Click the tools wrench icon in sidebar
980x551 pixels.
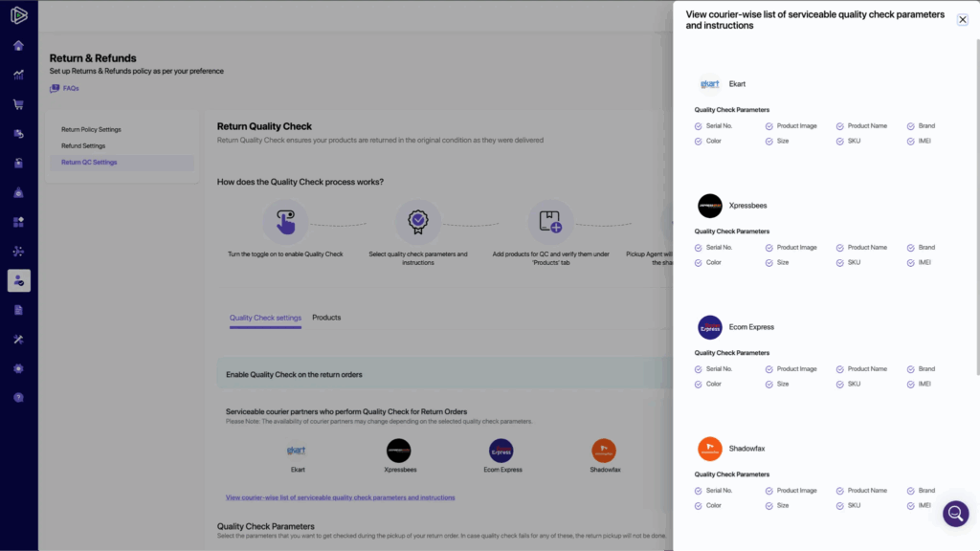(18, 339)
